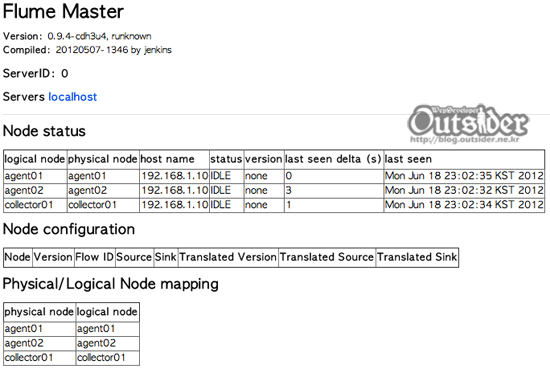Select last seen time 23:02:35 KST 2012

464,176
